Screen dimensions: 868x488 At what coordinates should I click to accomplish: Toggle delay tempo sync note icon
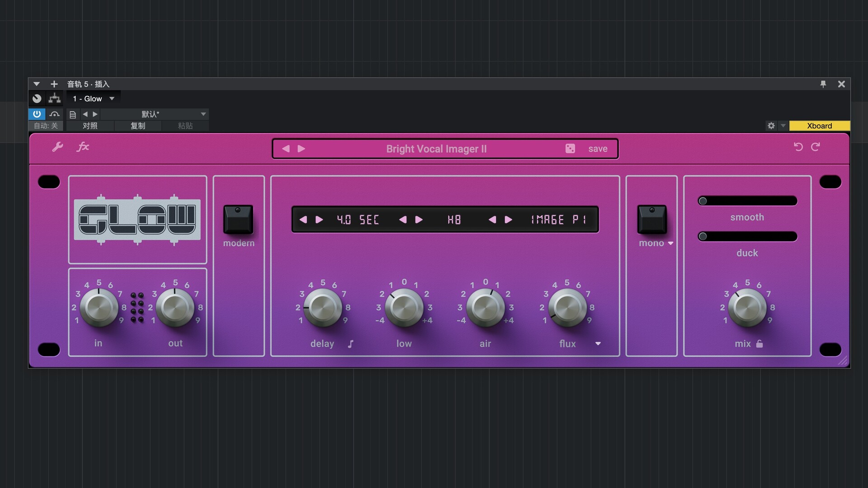point(350,344)
